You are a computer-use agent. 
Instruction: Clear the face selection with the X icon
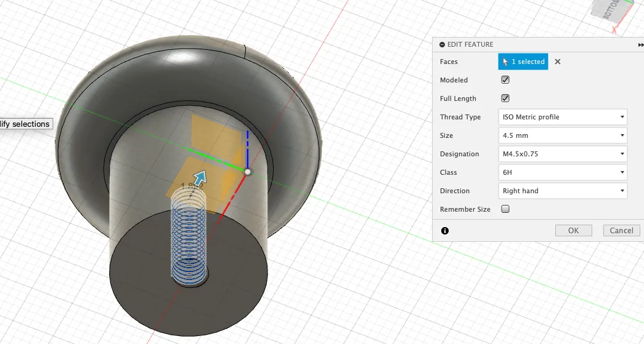558,62
